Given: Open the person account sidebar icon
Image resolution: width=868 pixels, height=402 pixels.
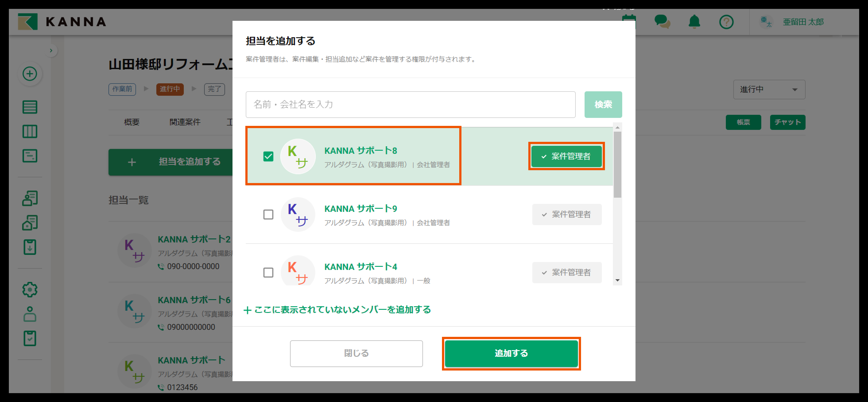Looking at the screenshot, I should click(30, 314).
